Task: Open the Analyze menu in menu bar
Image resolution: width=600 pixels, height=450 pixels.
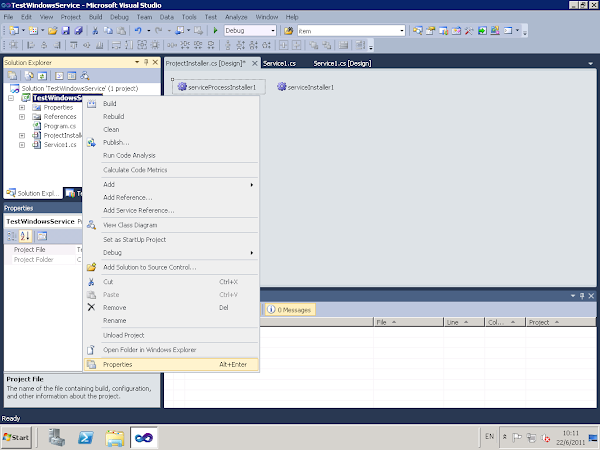Action: (x=236, y=17)
